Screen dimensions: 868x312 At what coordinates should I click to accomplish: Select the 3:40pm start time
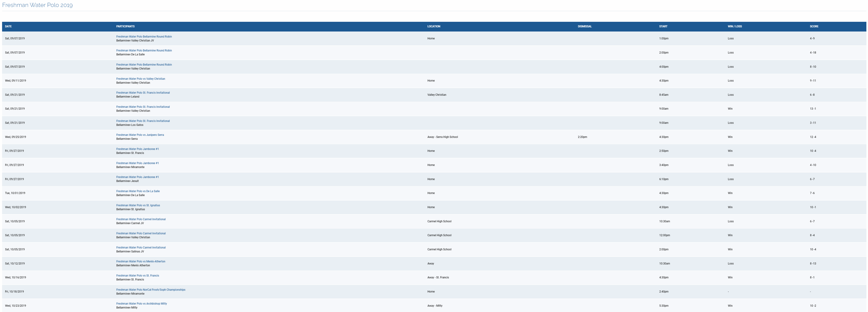(664, 165)
